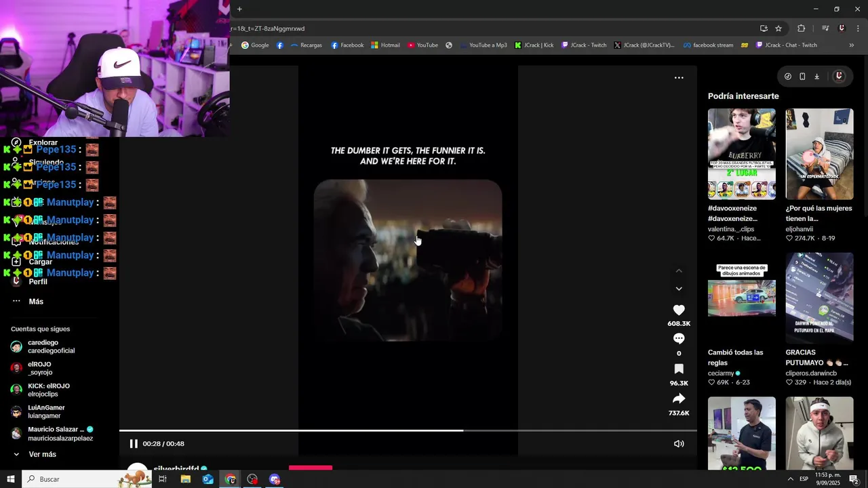Open Task View on the taskbar
868x488 pixels.
pyautogui.click(x=163, y=479)
